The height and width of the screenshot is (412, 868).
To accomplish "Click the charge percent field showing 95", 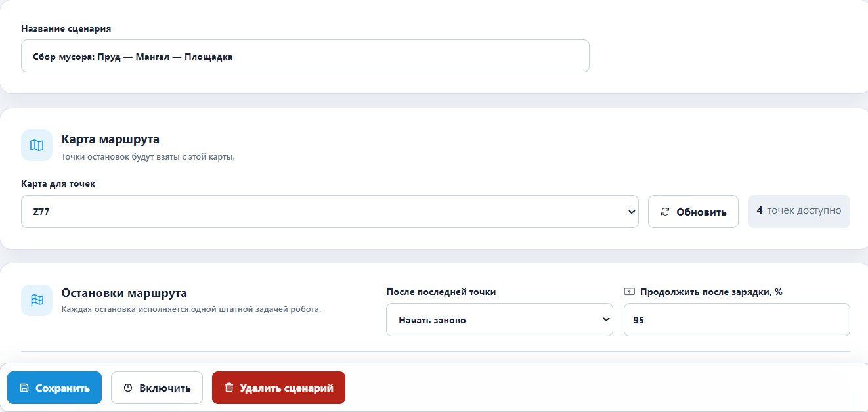I will 737,320.
